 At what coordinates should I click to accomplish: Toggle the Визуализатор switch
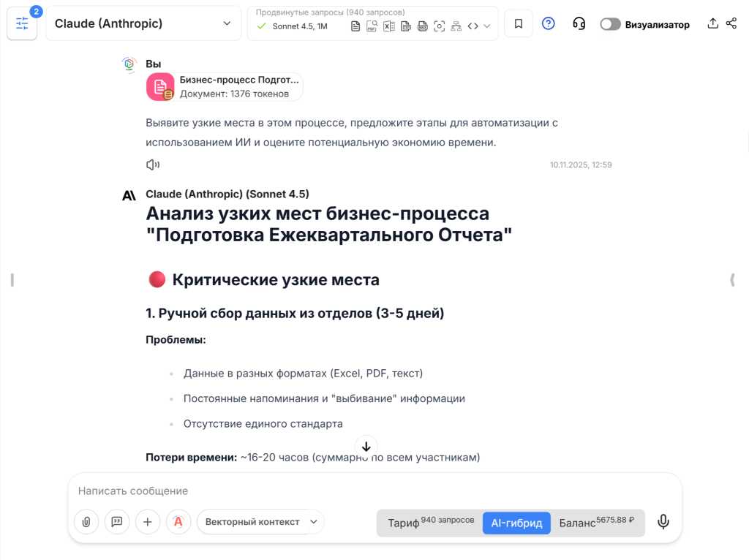pyautogui.click(x=610, y=23)
